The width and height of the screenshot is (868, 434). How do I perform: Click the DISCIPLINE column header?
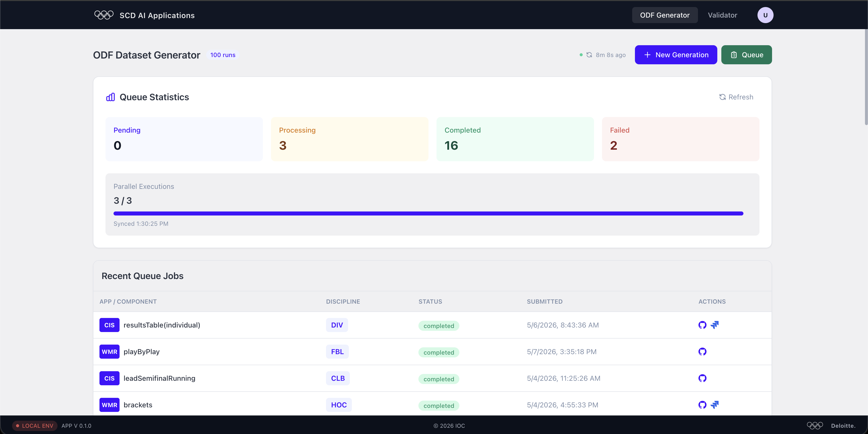point(343,302)
